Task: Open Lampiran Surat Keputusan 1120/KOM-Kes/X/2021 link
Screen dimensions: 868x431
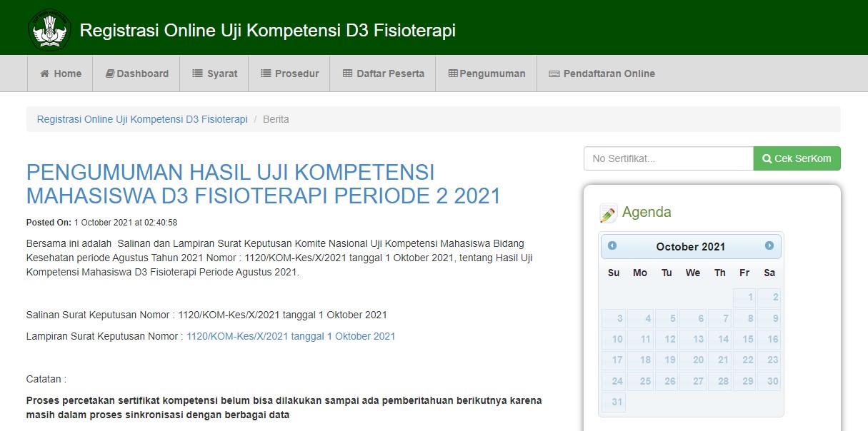Action: tap(291, 336)
